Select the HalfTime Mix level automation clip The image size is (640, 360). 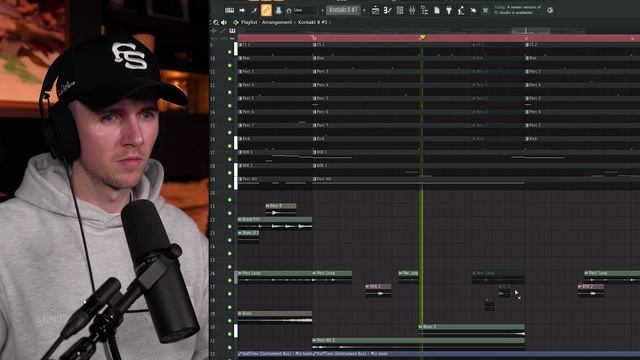275,354
